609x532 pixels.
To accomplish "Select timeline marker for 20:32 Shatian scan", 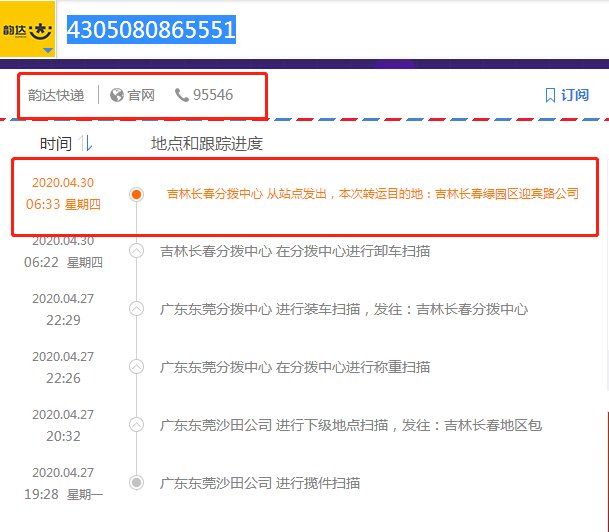I will tap(136, 424).
